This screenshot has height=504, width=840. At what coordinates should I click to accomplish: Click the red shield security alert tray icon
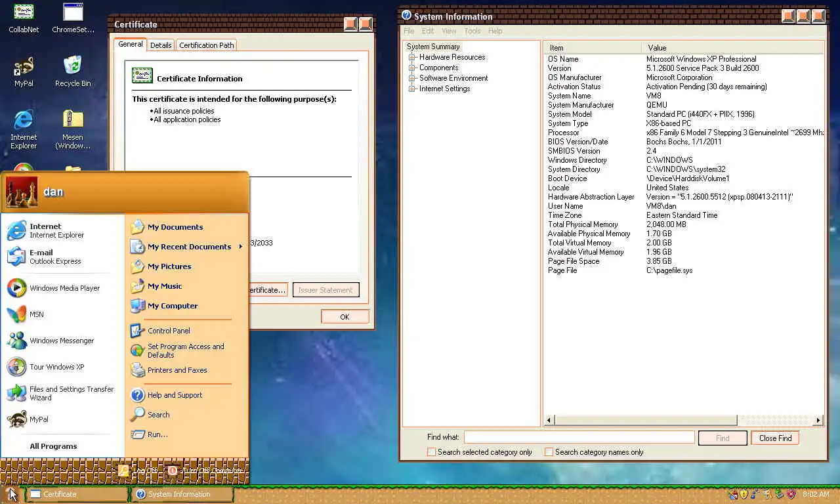click(791, 494)
